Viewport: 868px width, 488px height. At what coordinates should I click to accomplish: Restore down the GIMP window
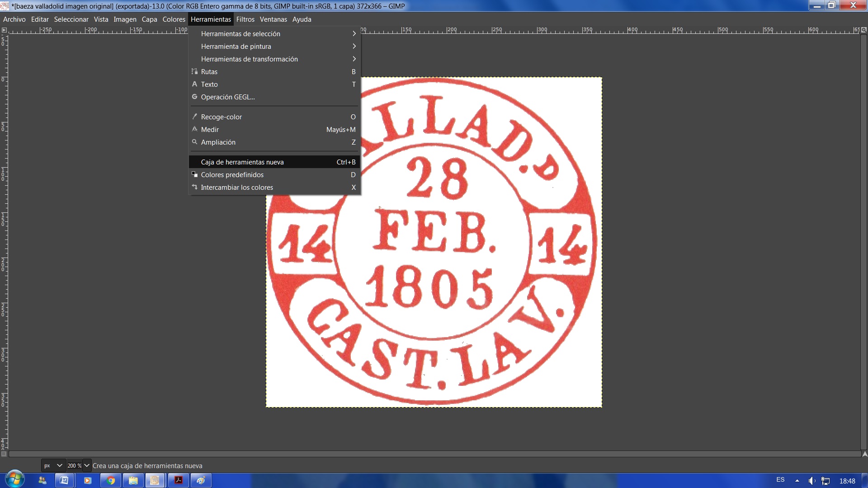point(831,5)
